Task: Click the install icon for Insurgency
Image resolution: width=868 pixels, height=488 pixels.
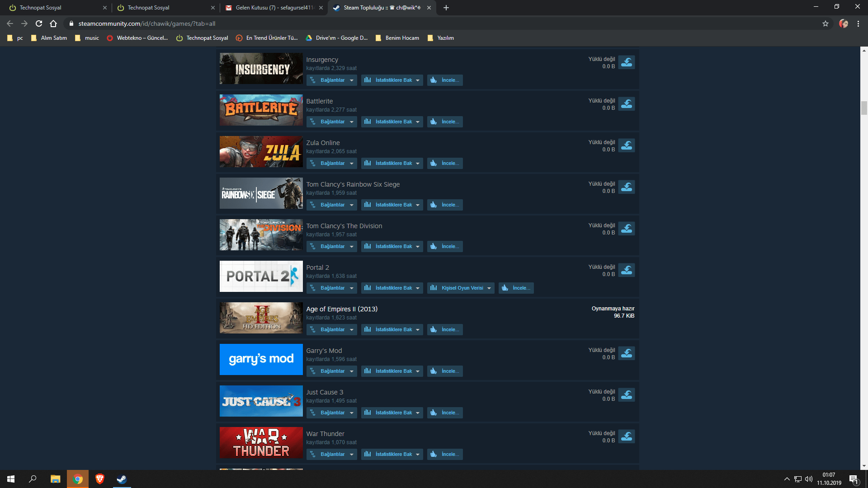Action: tap(627, 62)
